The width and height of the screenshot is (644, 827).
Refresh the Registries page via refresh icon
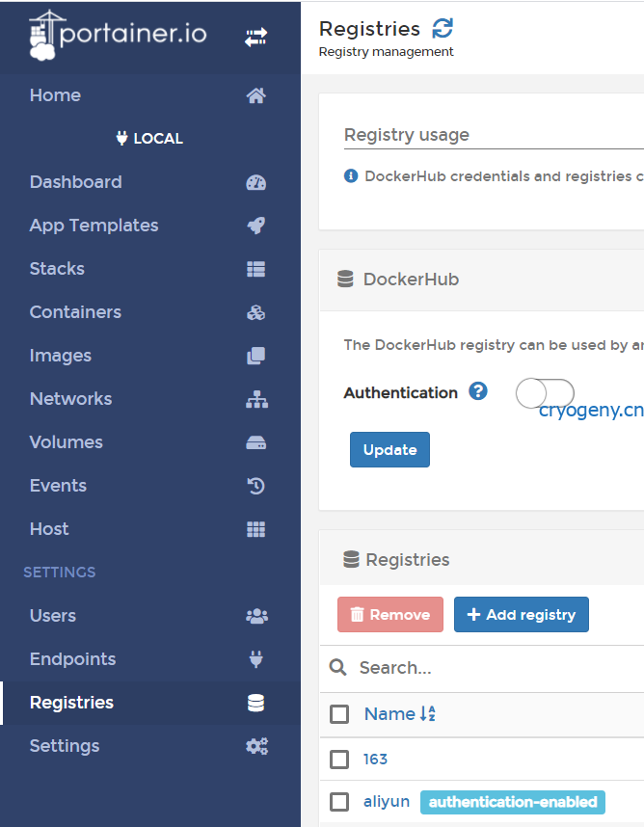[x=443, y=29]
